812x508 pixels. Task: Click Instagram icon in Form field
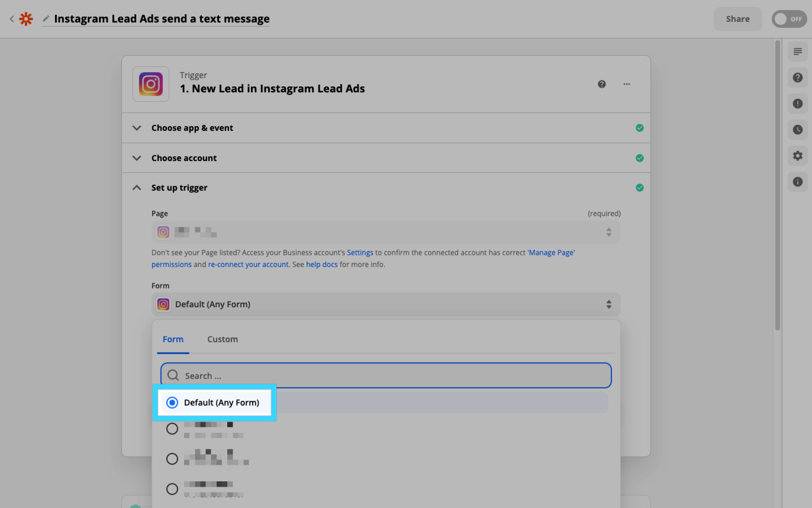[163, 304]
